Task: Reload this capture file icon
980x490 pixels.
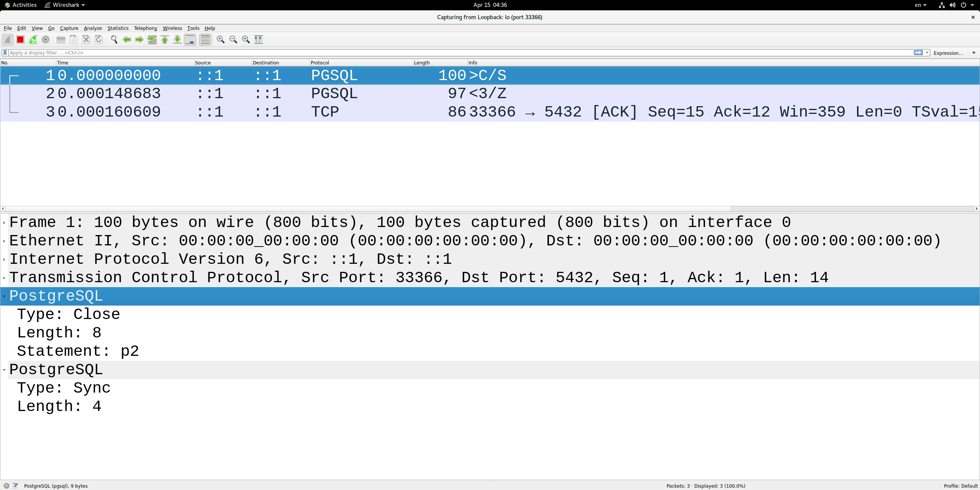Action: pyautogui.click(x=99, y=39)
